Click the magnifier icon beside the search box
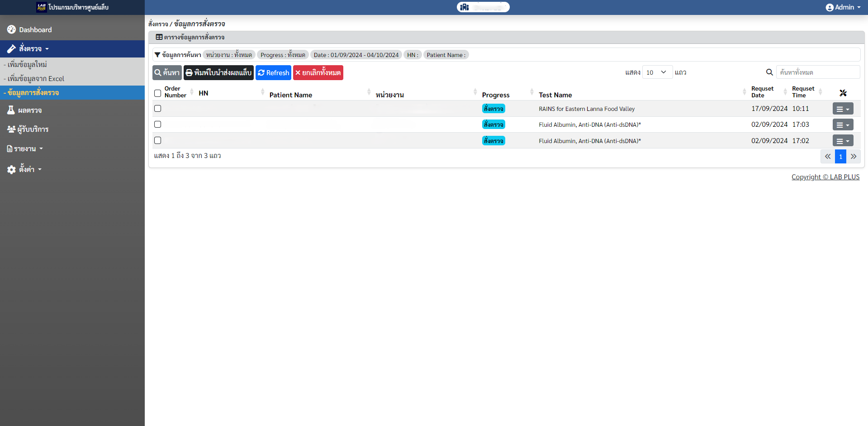The image size is (868, 426). [x=769, y=72]
